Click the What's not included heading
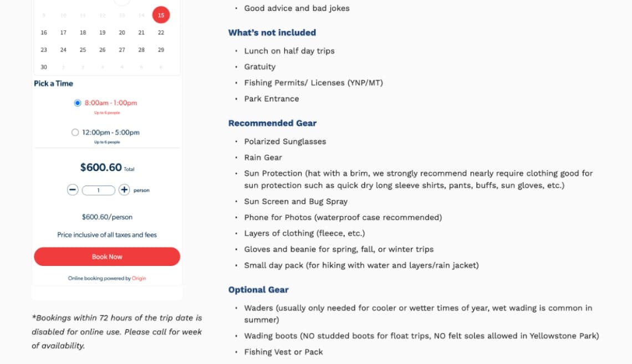The image size is (632, 364). coord(272,32)
